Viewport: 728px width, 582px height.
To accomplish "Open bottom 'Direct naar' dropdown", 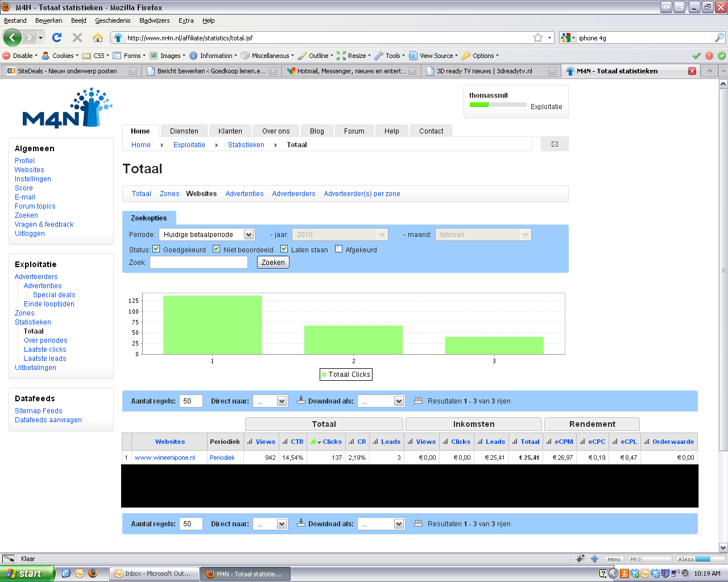I will (271, 523).
